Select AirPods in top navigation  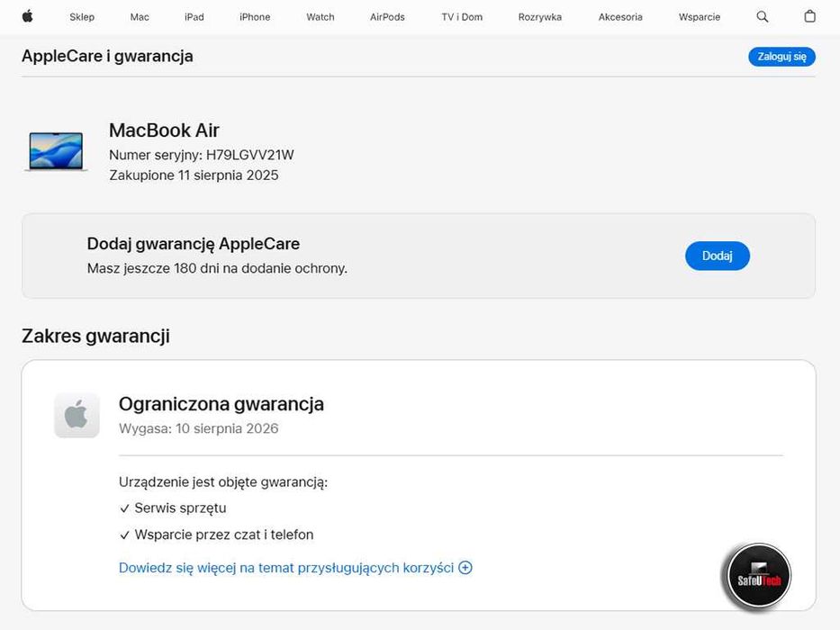387,17
